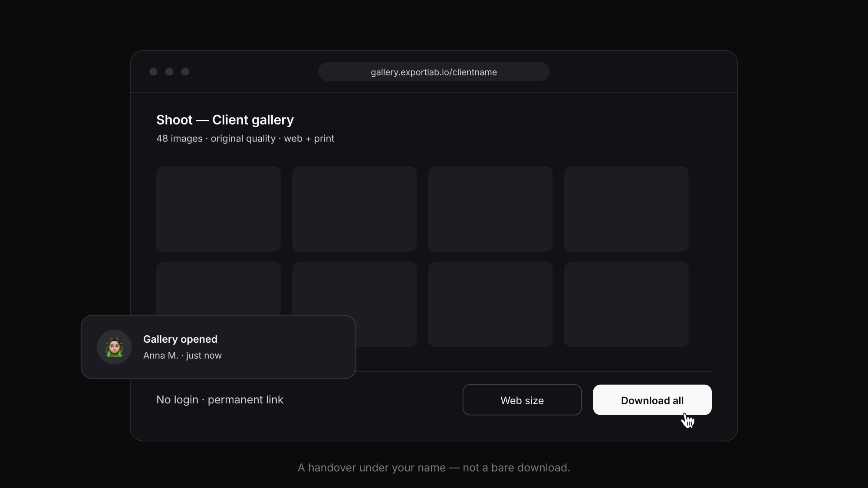The image size is (868, 488).
Task: Open first thumbnail in top gallery row
Action: pyautogui.click(x=218, y=209)
